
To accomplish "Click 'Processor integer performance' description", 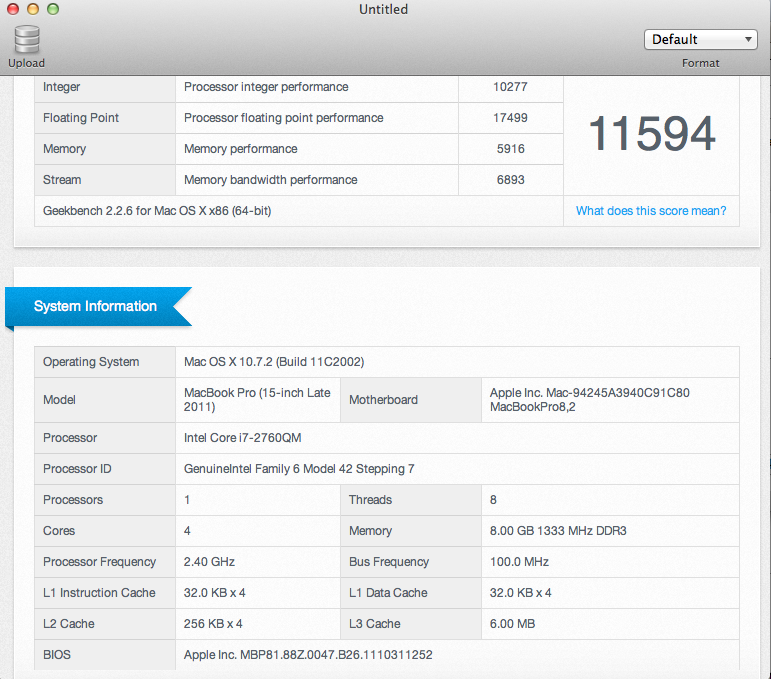I will [266, 87].
